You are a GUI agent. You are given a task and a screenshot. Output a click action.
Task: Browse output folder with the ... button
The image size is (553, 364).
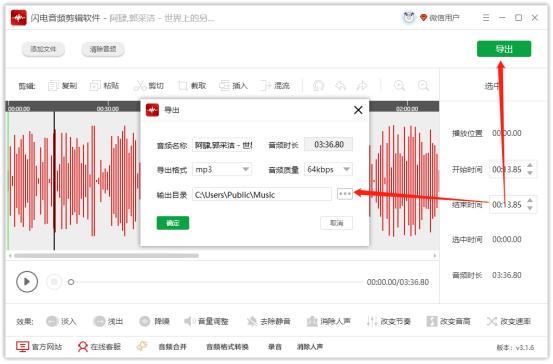click(x=345, y=194)
